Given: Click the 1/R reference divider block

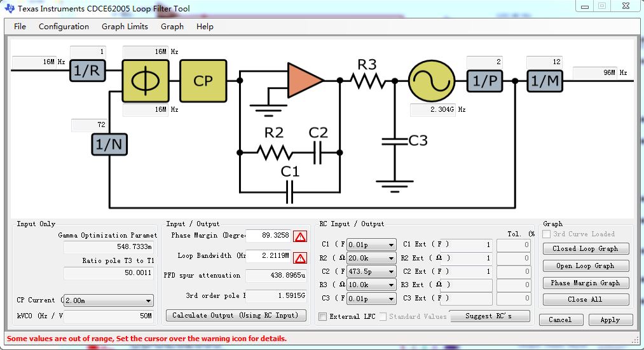Looking at the screenshot, I should tap(88, 71).
